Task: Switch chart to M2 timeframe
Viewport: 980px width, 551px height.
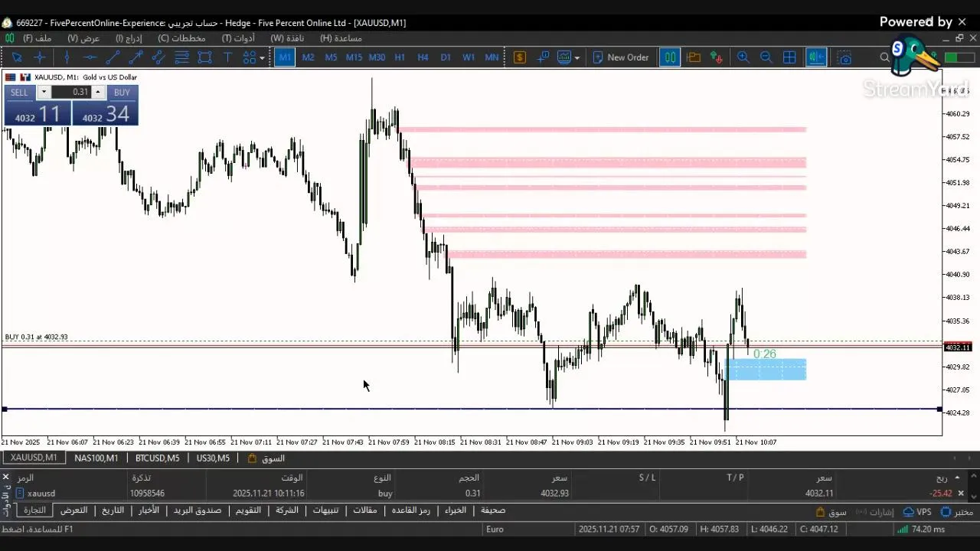Action: click(x=308, y=57)
